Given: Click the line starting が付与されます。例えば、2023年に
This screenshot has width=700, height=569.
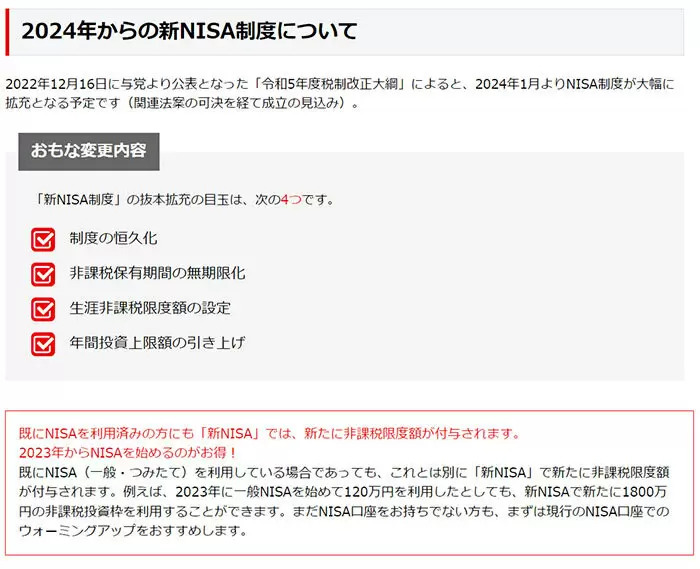Looking at the screenshot, I should click(343, 492).
